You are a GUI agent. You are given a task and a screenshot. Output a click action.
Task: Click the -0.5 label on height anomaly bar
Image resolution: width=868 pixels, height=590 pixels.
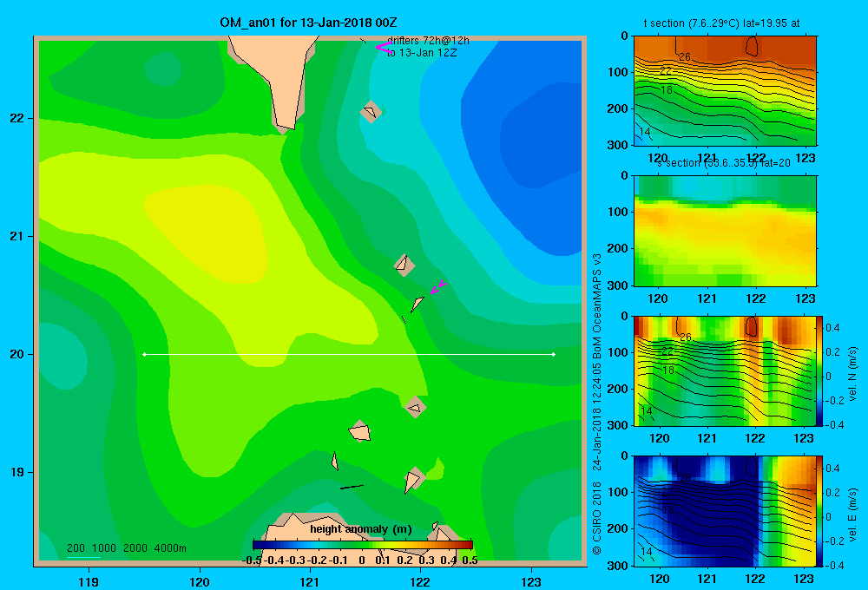point(252,560)
